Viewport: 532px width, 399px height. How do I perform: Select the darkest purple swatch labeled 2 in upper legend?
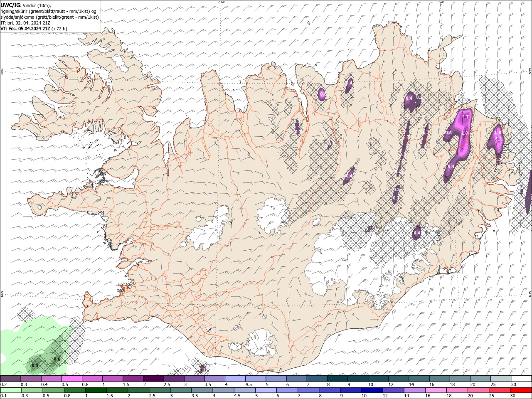pyautogui.click(x=153, y=379)
